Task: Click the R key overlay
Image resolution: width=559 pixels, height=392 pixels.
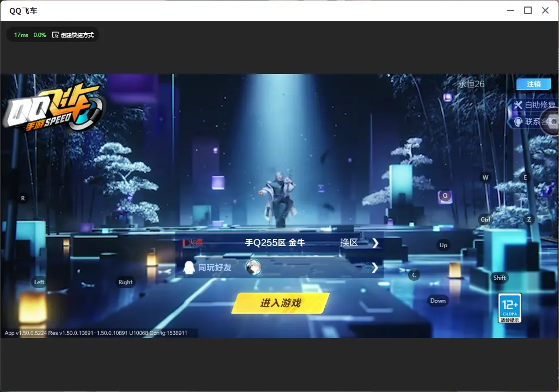Action: coord(23,198)
